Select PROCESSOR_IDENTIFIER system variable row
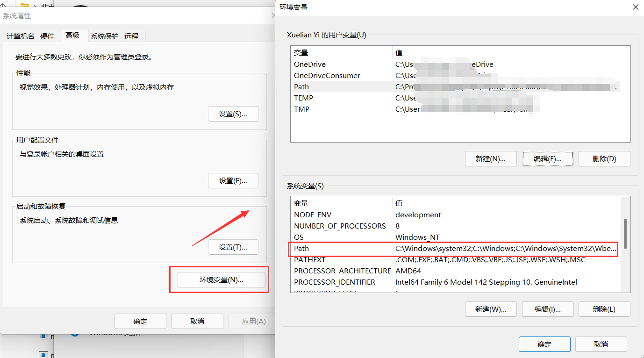 click(455, 282)
